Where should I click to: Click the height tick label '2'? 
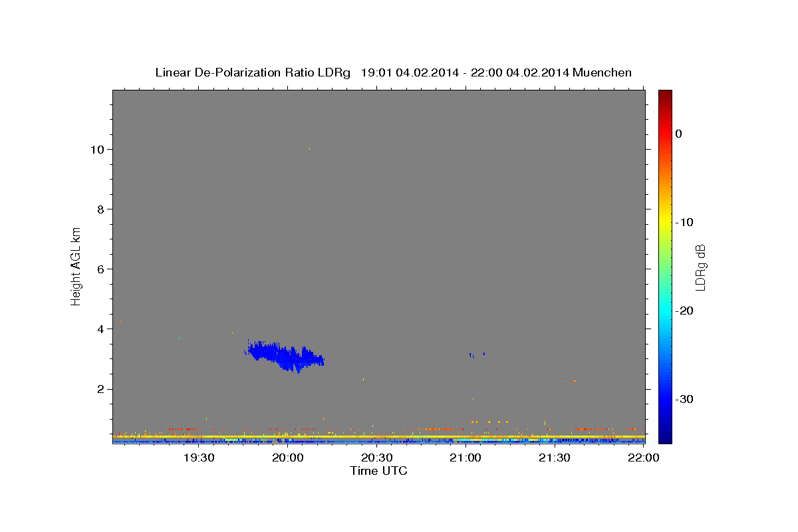coord(102,389)
